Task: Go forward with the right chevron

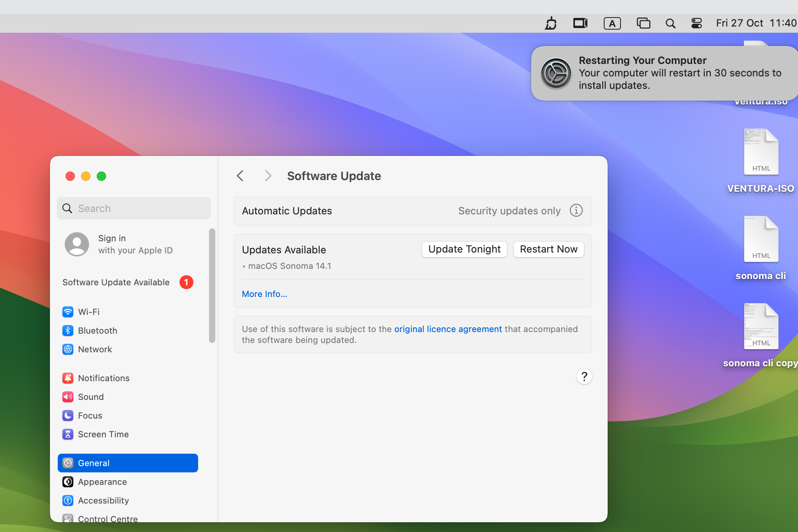Action: (x=268, y=176)
